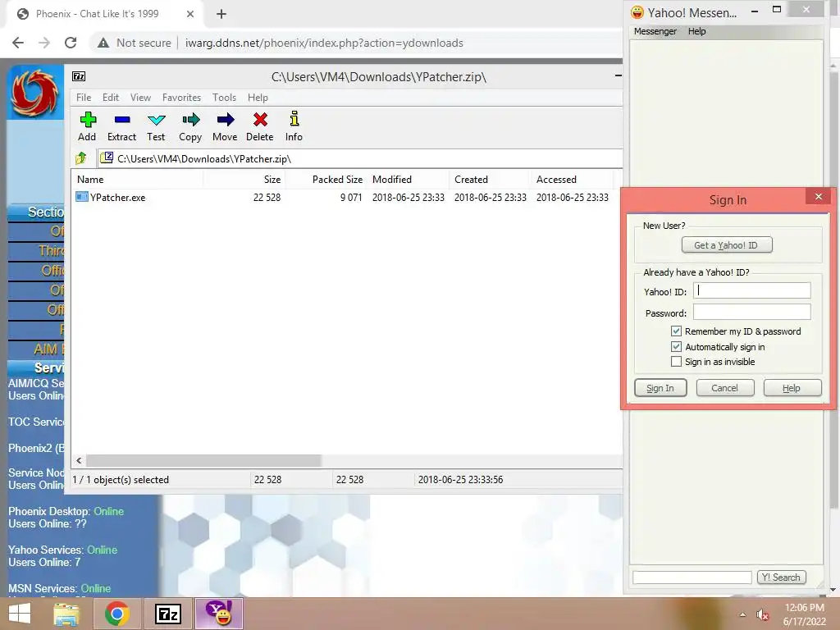
Task: Open the Help menu in Yahoo Messenger
Action: tap(697, 31)
